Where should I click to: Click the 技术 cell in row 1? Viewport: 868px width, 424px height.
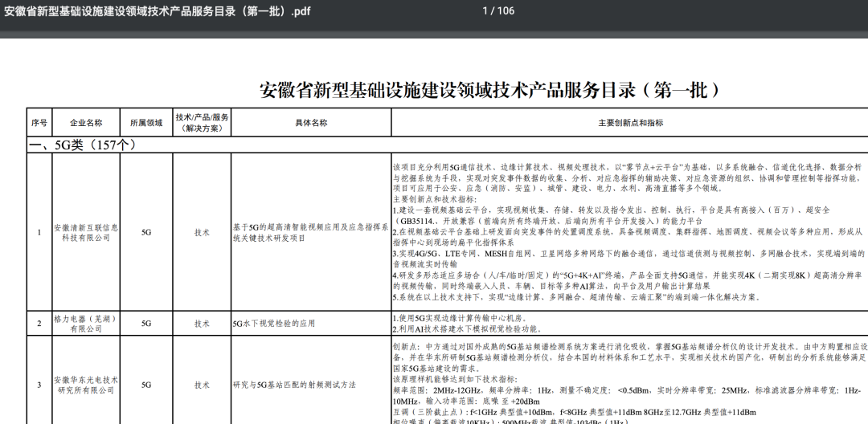[202, 232]
